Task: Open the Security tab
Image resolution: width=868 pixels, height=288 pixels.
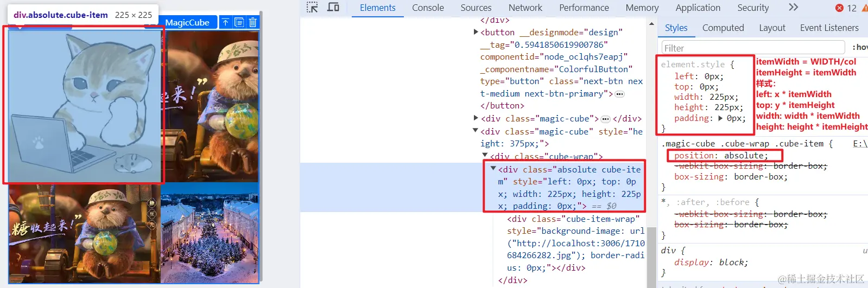Action: tap(753, 8)
